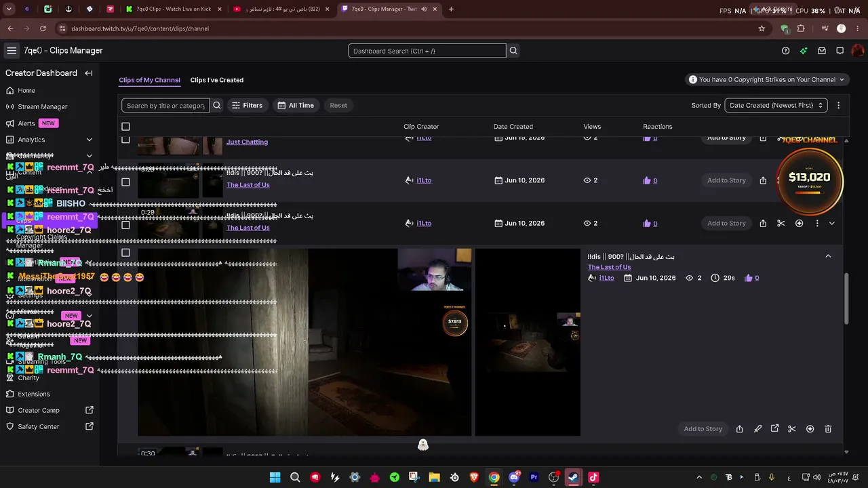Screen dimensions: 868x488
Task: Click share icon in expanded clip panel
Action: [x=740, y=429]
